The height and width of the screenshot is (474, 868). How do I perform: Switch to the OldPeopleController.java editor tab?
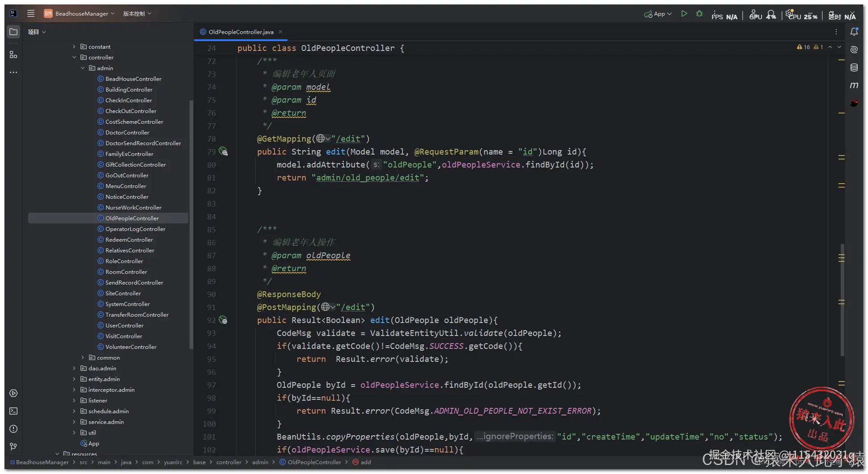click(x=241, y=32)
